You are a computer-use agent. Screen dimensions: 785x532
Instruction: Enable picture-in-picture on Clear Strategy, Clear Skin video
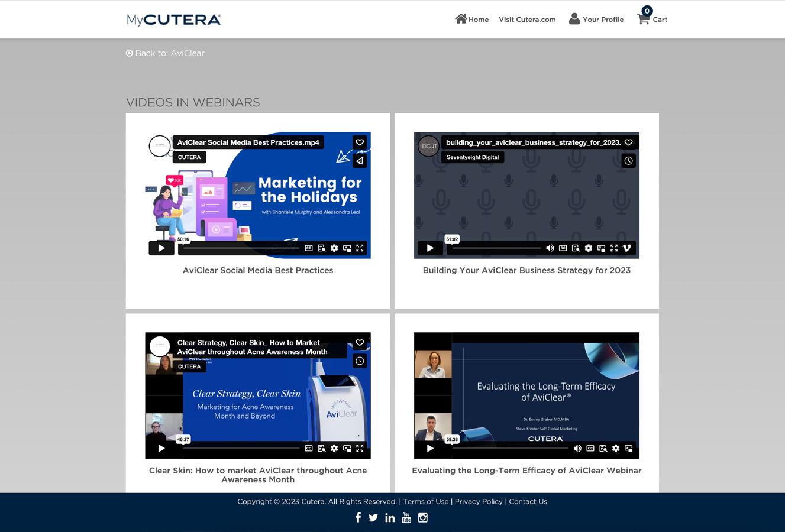click(x=347, y=449)
